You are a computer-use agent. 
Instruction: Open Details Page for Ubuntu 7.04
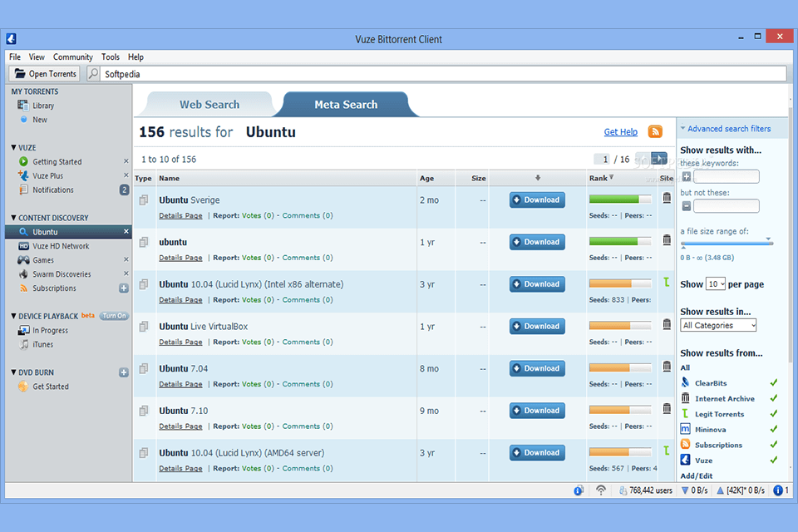[180, 384]
